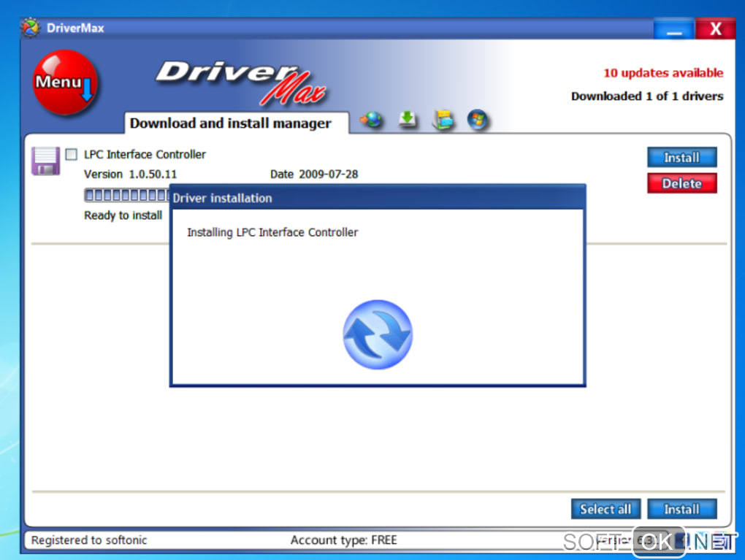Click the Windows logo orb icon
This screenshot has height=560, width=745.
[x=478, y=119]
